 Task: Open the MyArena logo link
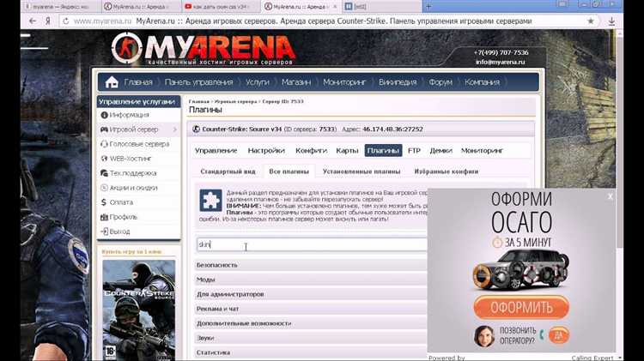203,49
